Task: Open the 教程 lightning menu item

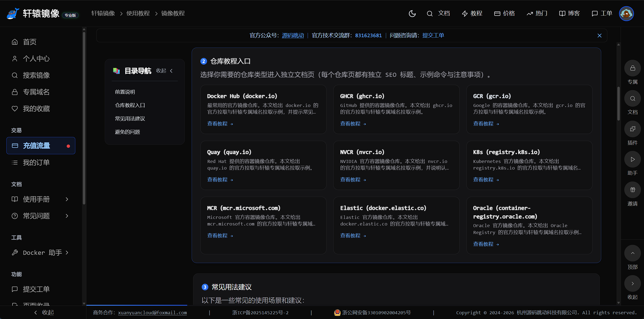Action: click(472, 13)
